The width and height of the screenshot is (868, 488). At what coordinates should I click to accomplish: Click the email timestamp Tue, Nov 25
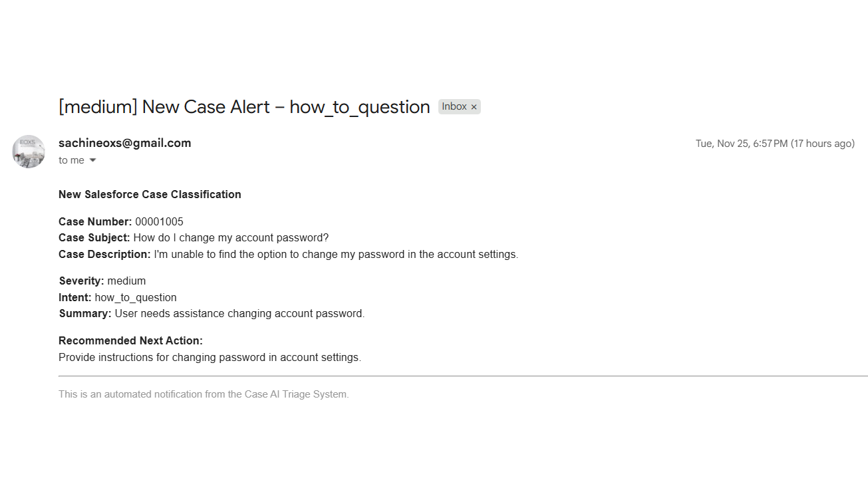(x=741, y=144)
